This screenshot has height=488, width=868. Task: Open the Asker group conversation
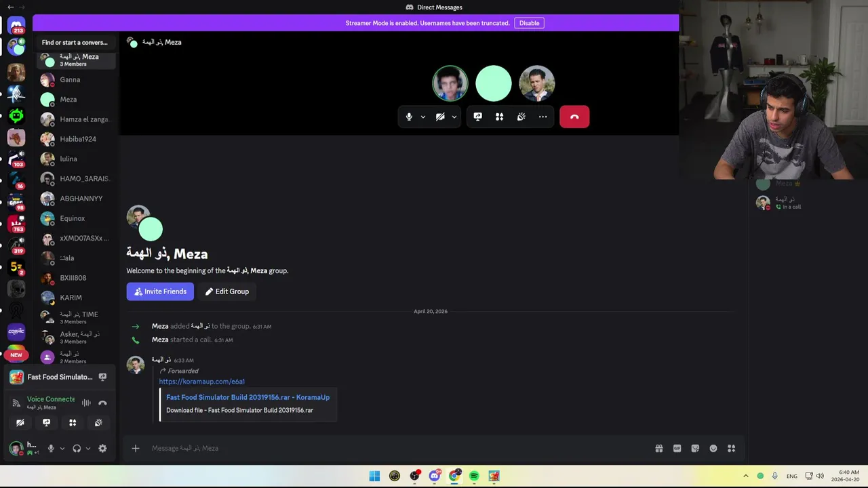coord(76,337)
